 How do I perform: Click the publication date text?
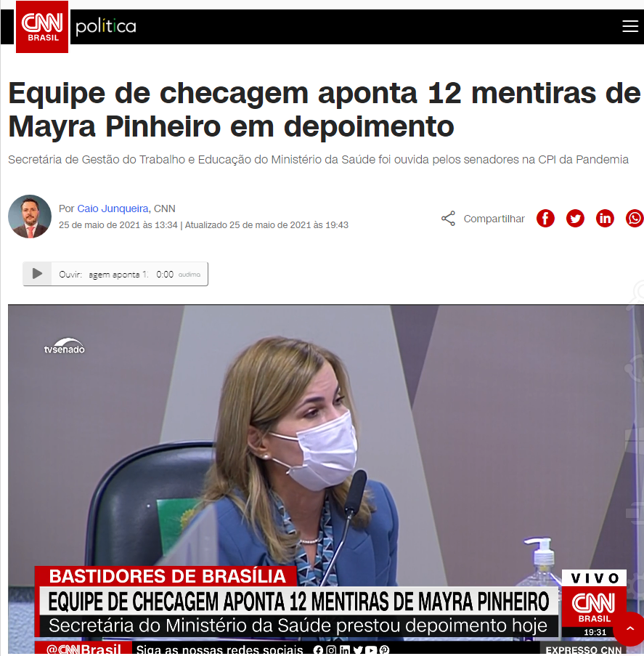(118, 225)
